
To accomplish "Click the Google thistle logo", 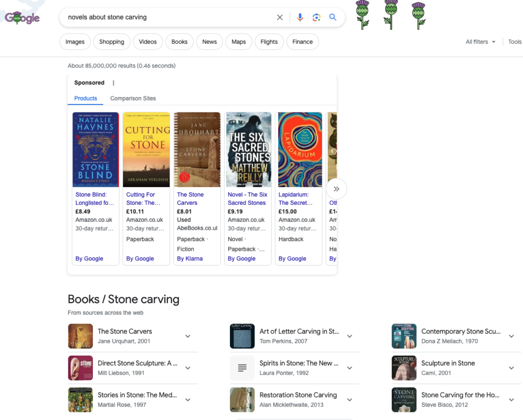I will coord(22,17).
